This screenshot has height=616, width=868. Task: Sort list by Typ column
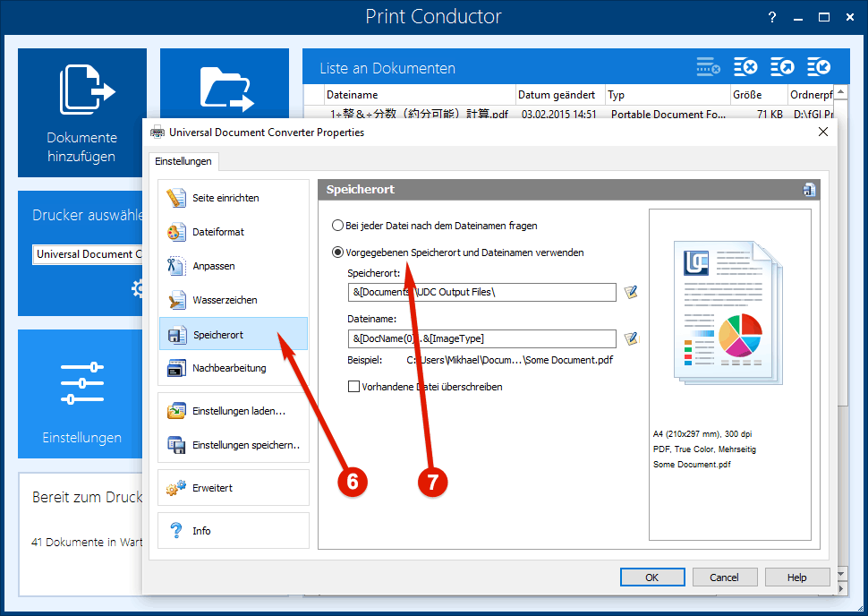[x=667, y=95]
